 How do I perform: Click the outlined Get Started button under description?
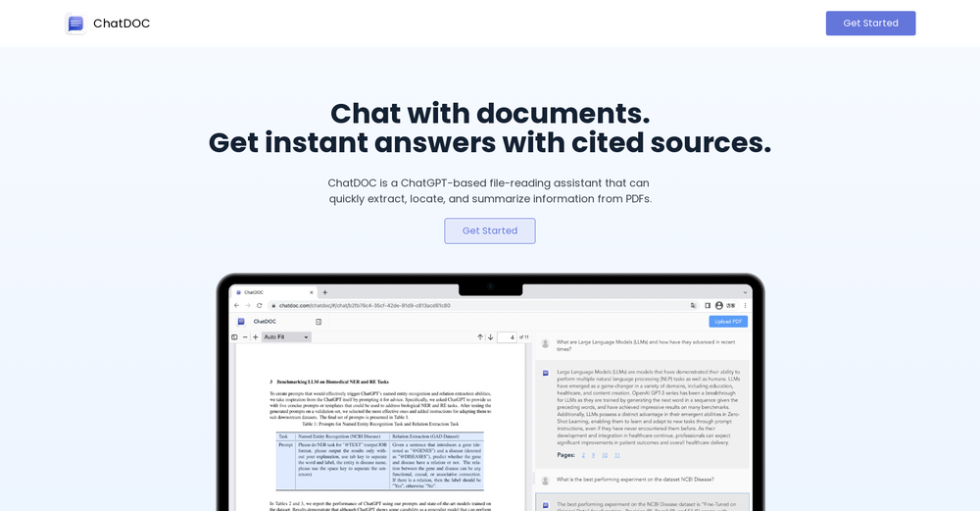[x=489, y=230]
